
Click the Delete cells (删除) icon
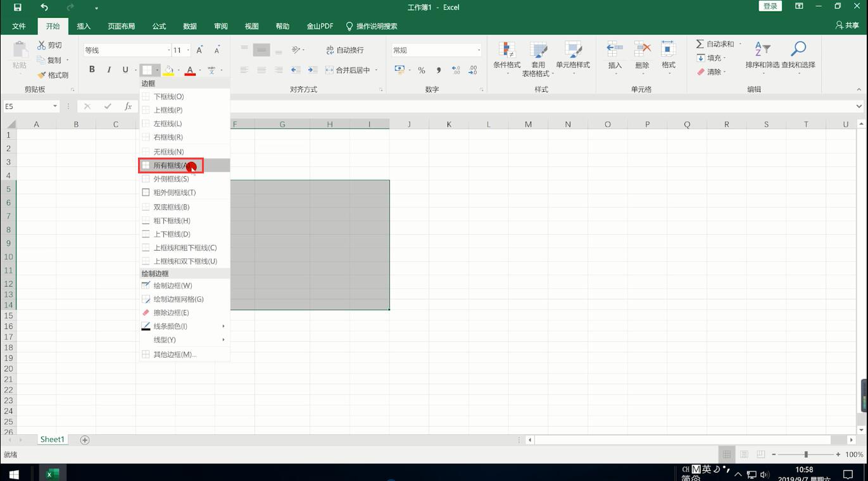pyautogui.click(x=642, y=50)
